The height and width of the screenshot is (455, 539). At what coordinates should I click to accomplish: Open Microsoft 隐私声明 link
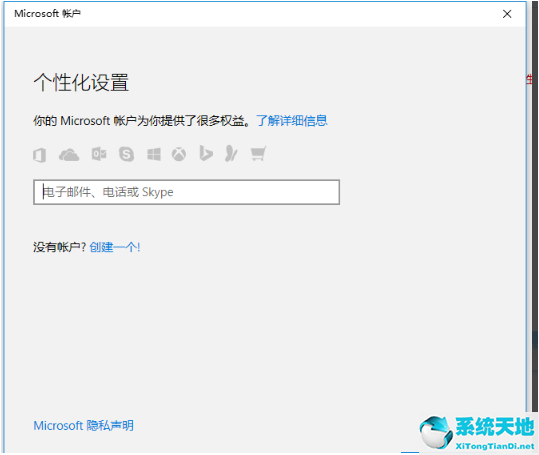pos(84,426)
